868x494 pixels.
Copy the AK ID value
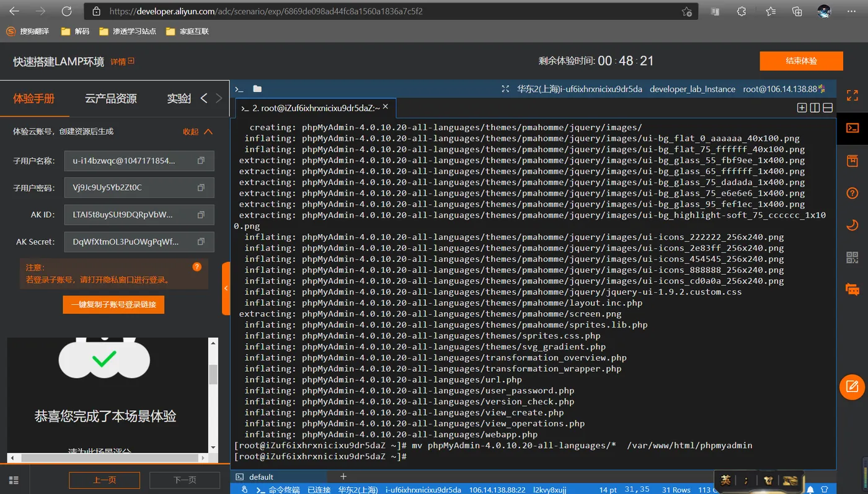coord(201,215)
